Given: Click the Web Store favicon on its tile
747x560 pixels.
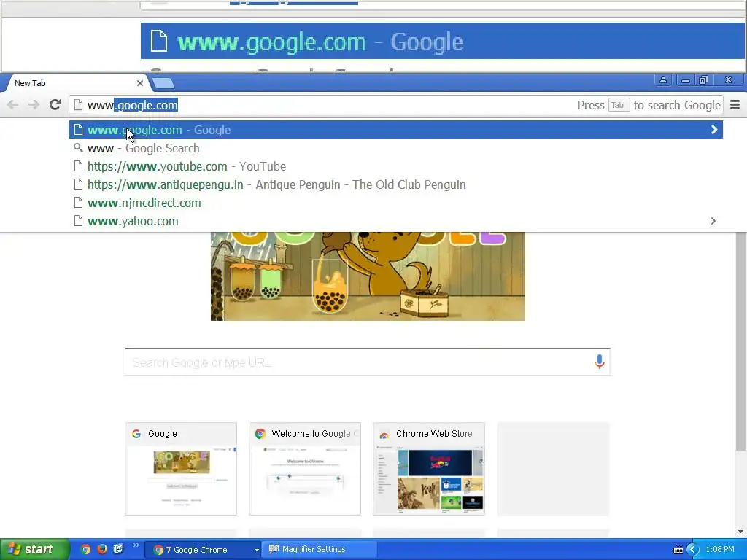Looking at the screenshot, I should point(384,435).
